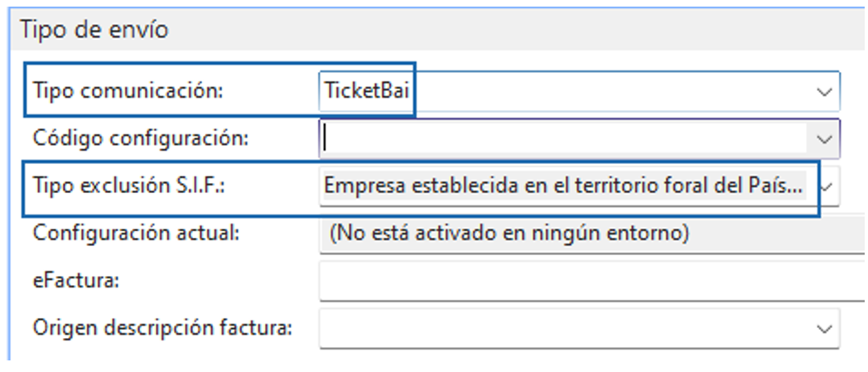The height and width of the screenshot is (372, 868).
Task: Click the Configuración actual label
Action: tap(136, 234)
